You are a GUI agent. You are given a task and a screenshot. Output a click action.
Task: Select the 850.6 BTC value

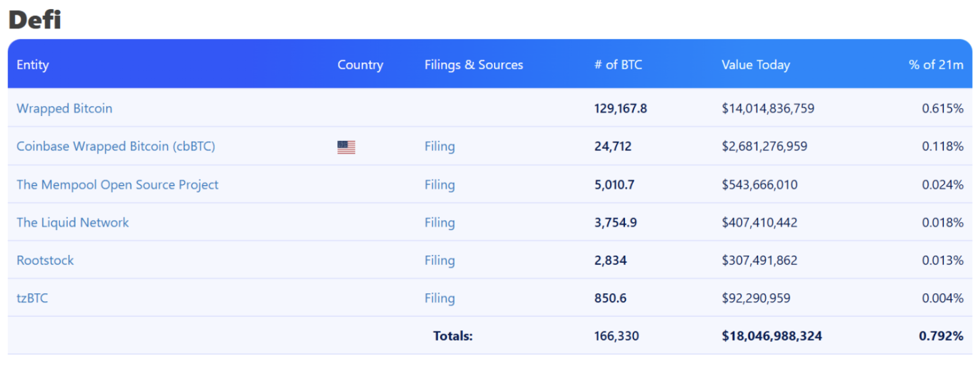coord(611,298)
